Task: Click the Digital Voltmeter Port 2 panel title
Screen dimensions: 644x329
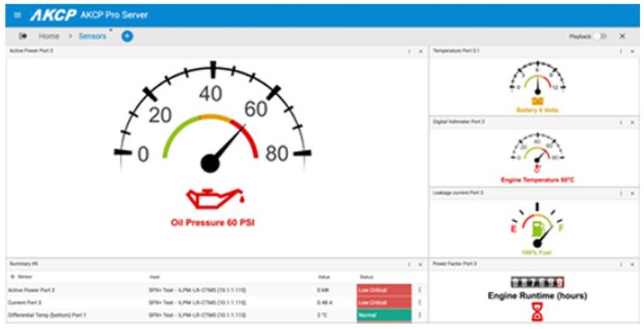Action: coord(459,122)
